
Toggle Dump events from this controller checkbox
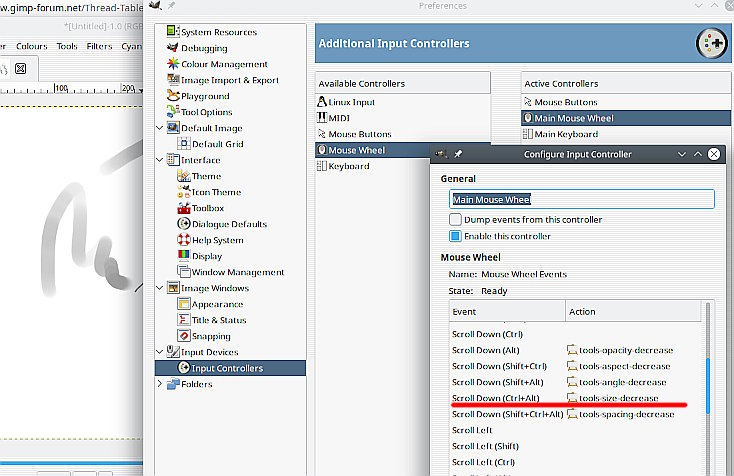pyautogui.click(x=455, y=220)
